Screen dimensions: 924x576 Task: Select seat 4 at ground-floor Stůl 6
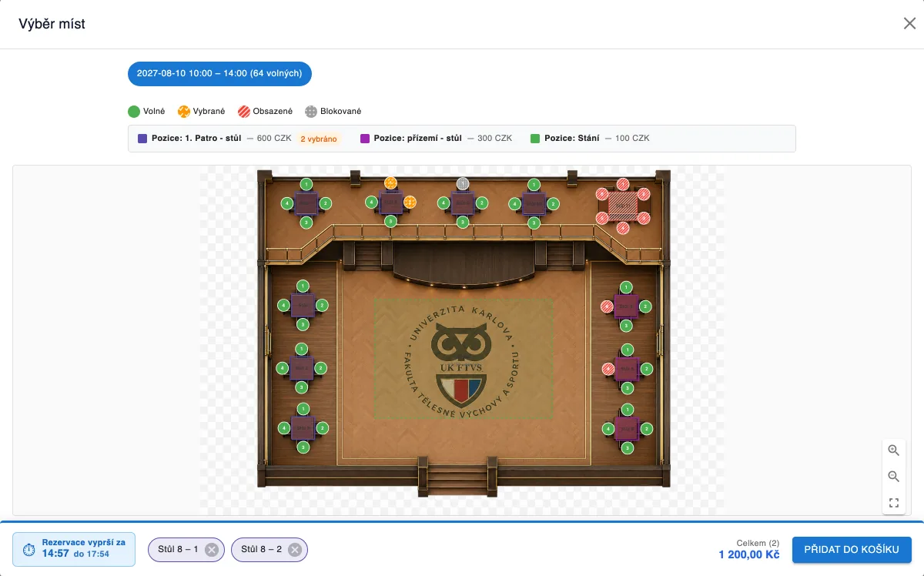tap(608, 429)
